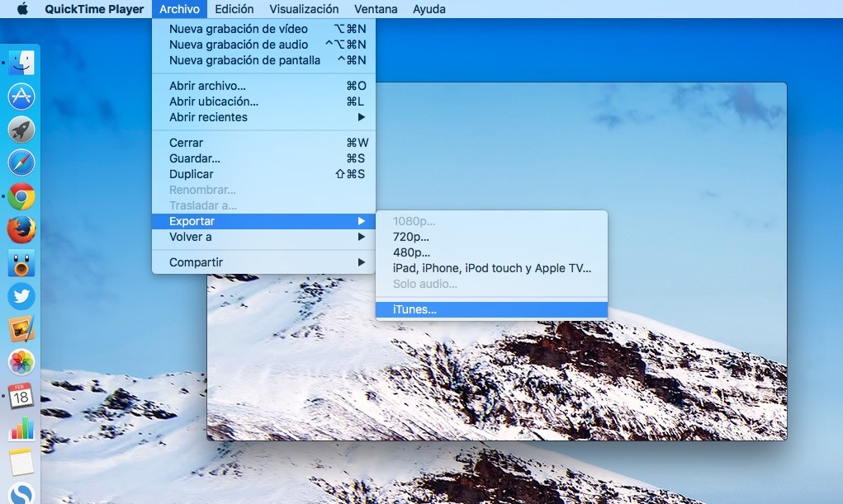Open Calendar showing 18 in Dock
Screen dimensions: 843x504
pyautogui.click(x=21, y=396)
